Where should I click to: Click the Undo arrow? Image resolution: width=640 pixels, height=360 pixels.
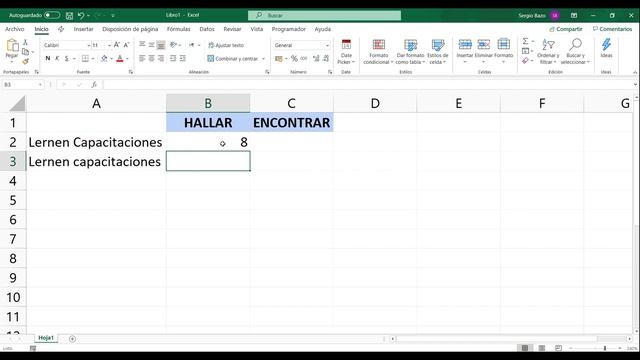coord(81,16)
